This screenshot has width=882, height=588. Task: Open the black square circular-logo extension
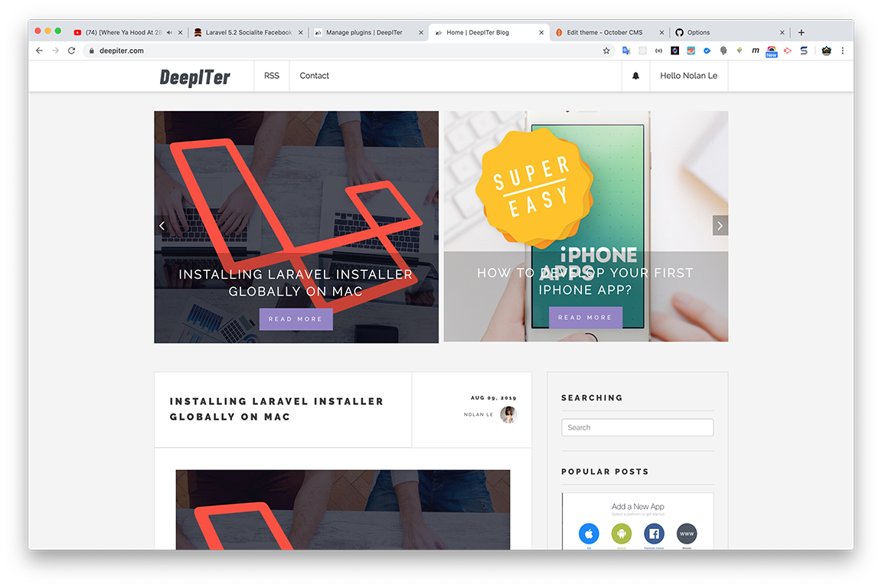675,51
